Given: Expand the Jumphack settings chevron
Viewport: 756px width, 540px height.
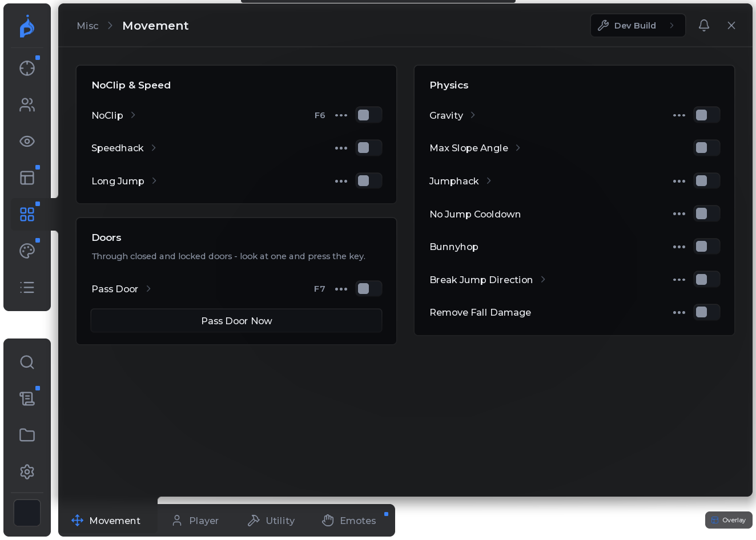Looking at the screenshot, I should pyautogui.click(x=489, y=180).
